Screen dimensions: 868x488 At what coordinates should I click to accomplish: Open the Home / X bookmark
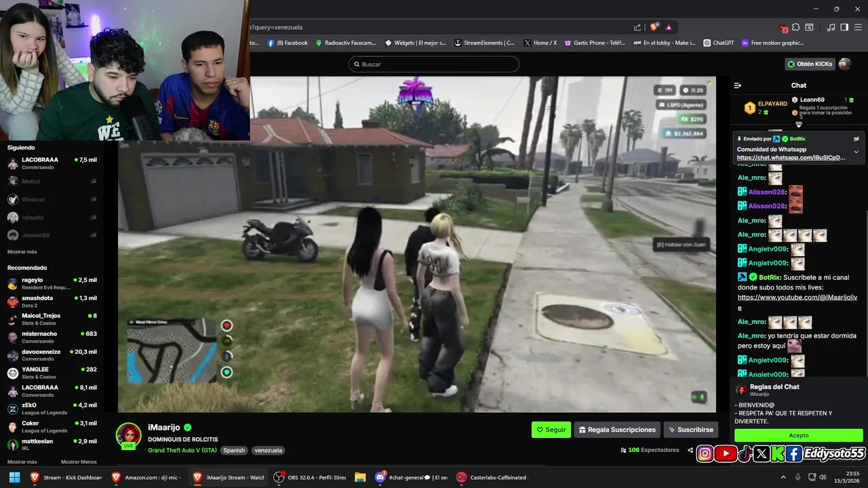pyautogui.click(x=540, y=43)
